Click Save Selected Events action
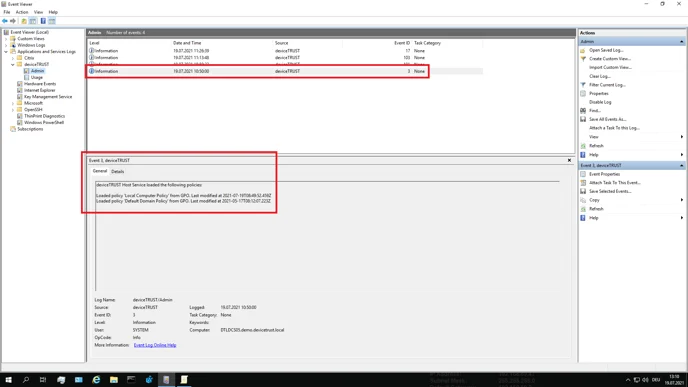The image size is (688, 387). click(x=610, y=191)
